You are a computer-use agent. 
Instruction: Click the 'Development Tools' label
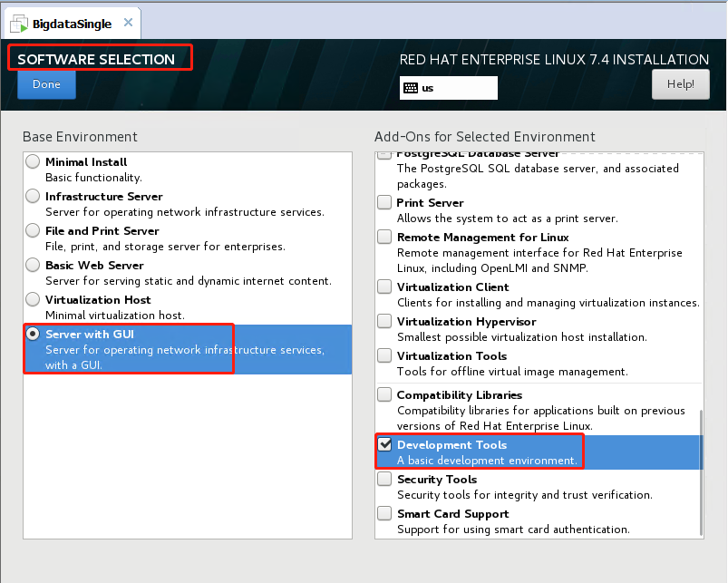(x=451, y=444)
